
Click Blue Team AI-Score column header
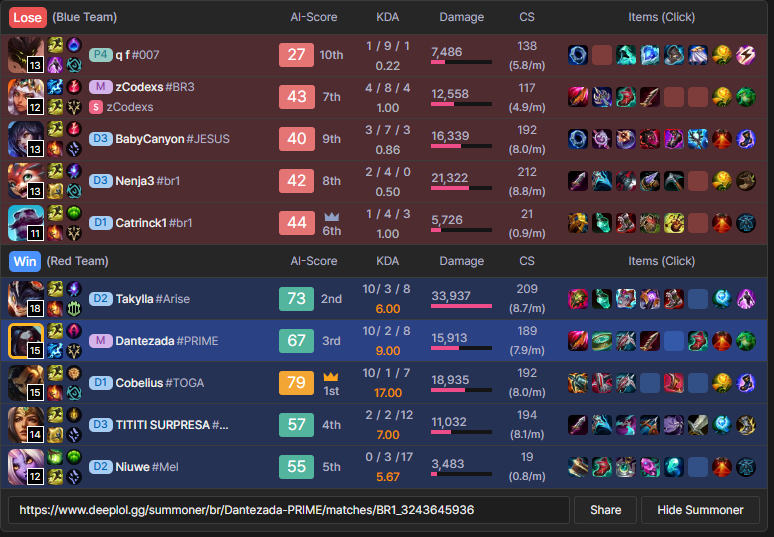[x=313, y=17]
